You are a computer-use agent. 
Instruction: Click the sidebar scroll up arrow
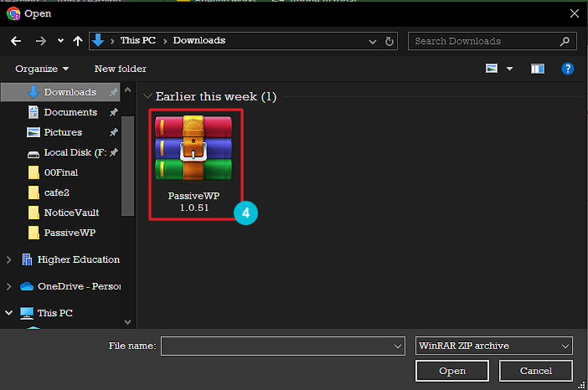pos(127,90)
